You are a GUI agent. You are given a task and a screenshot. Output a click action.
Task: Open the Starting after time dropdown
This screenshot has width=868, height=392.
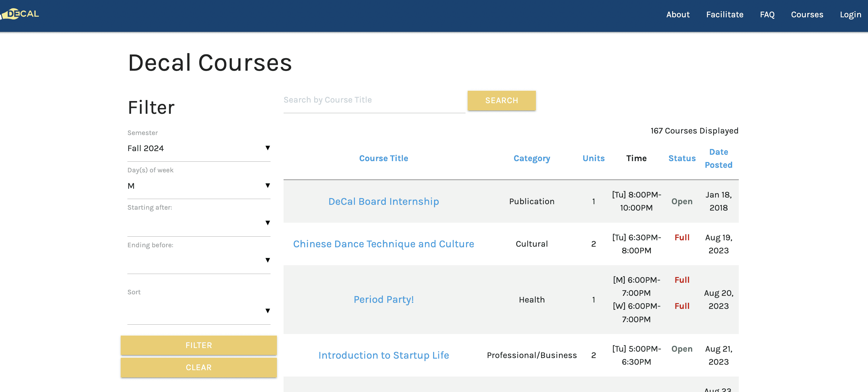(198, 223)
